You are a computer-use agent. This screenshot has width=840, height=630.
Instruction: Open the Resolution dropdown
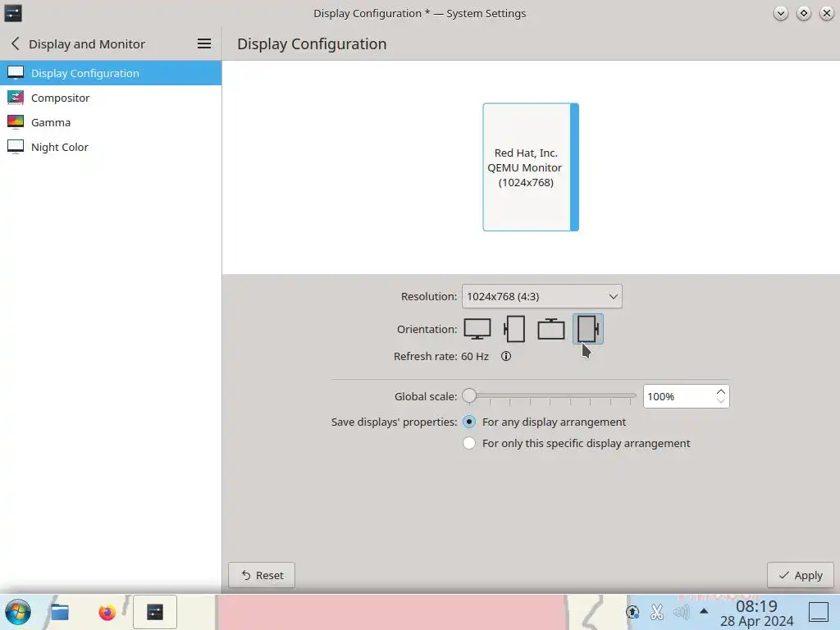click(x=541, y=296)
